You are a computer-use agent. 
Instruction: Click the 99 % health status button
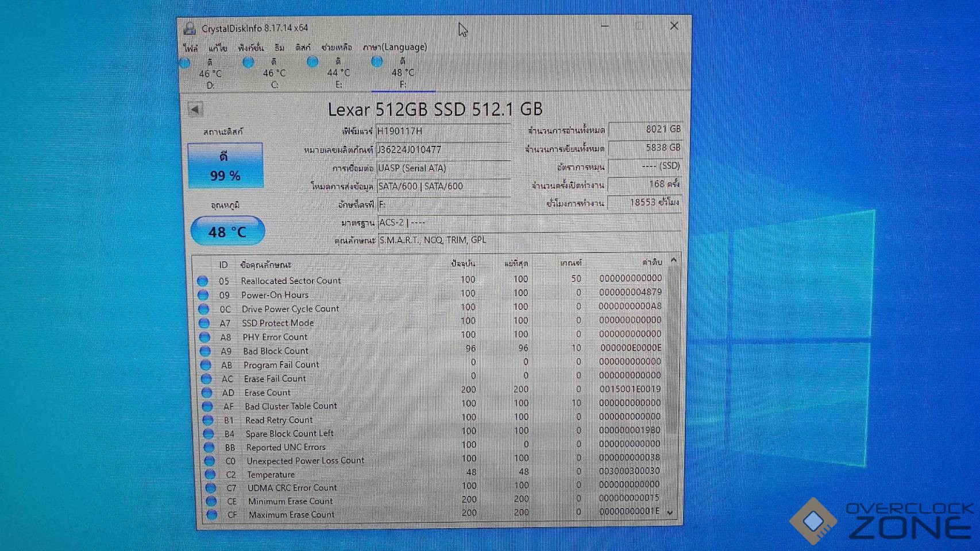click(x=225, y=165)
